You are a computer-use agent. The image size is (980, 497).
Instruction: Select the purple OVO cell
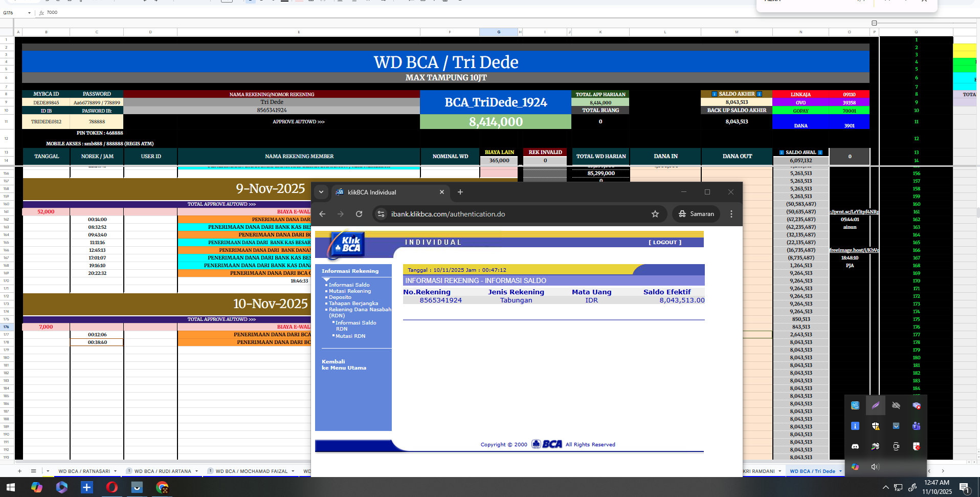[x=800, y=103]
